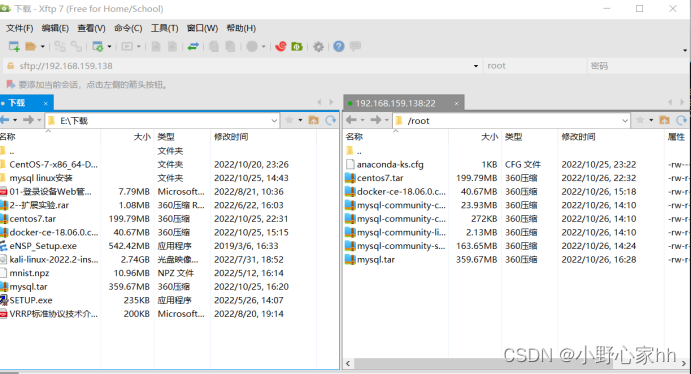This screenshot has width=691, height=374.
Task: Click the Session Properties gear-window icon
Action: coord(98,46)
